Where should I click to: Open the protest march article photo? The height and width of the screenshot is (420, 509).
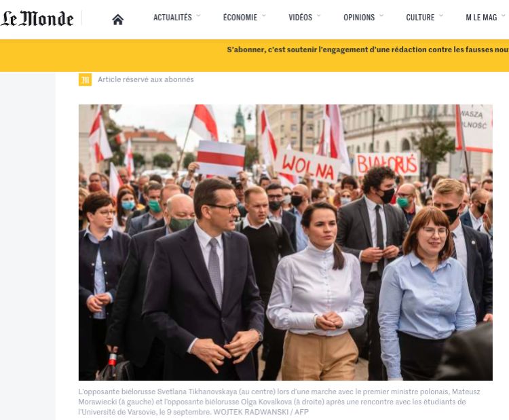click(285, 242)
